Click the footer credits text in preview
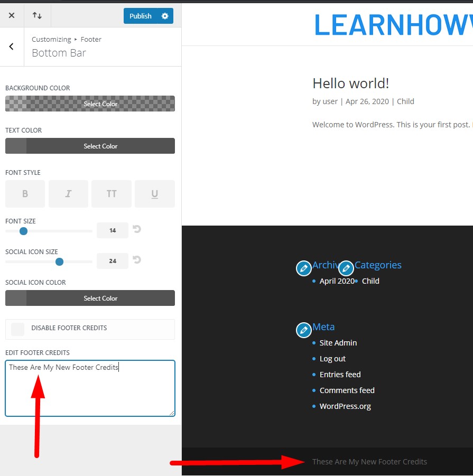Viewport: 473px width, 476px height. (x=369, y=462)
